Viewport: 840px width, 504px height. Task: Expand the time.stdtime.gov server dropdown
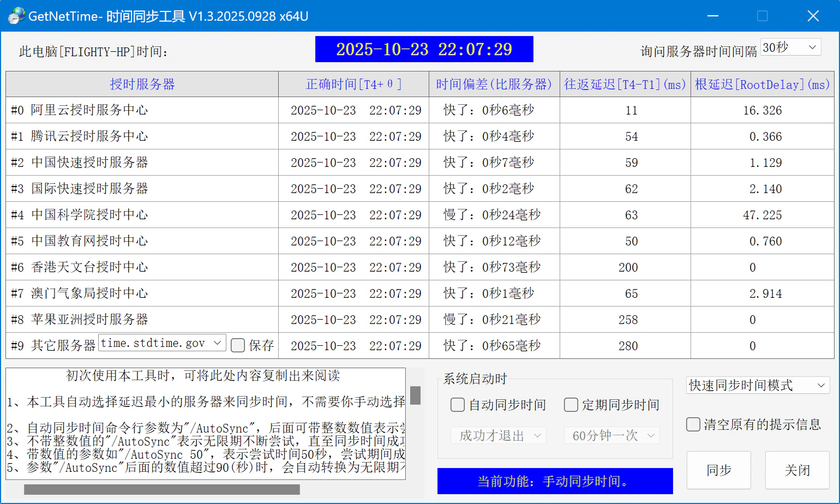coord(217,343)
